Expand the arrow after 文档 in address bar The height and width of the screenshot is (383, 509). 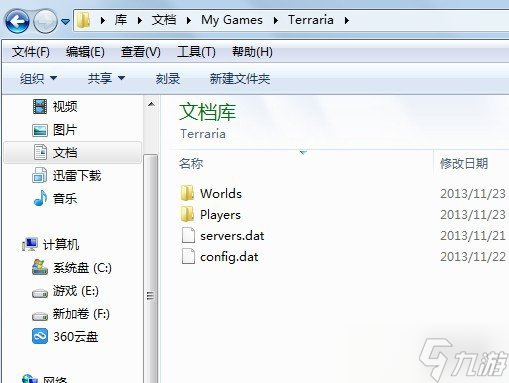click(x=189, y=21)
